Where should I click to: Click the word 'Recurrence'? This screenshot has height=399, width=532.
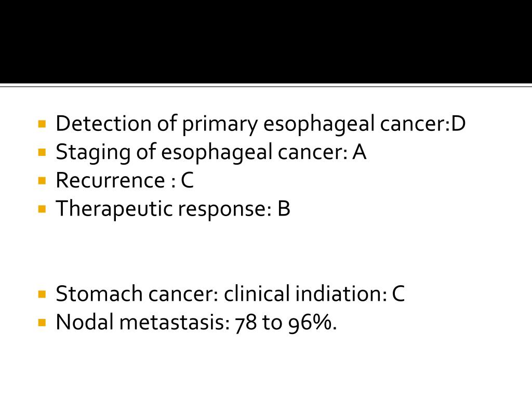point(110,180)
